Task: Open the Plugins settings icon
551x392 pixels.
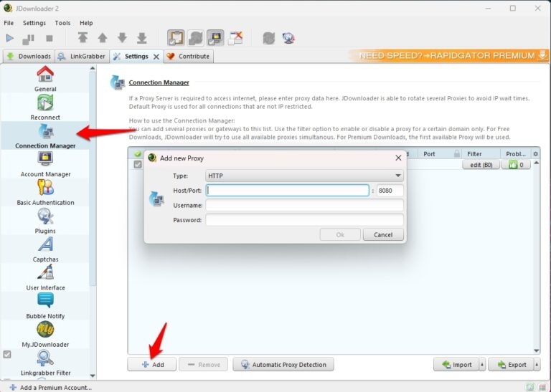Action: tap(45, 216)
